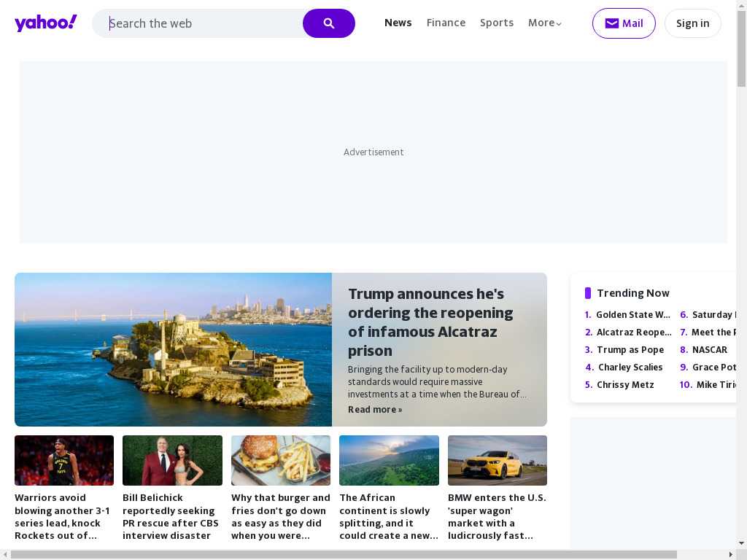Open the Bill Belichick photo thumbnail
747x560 pixels.
172,461
